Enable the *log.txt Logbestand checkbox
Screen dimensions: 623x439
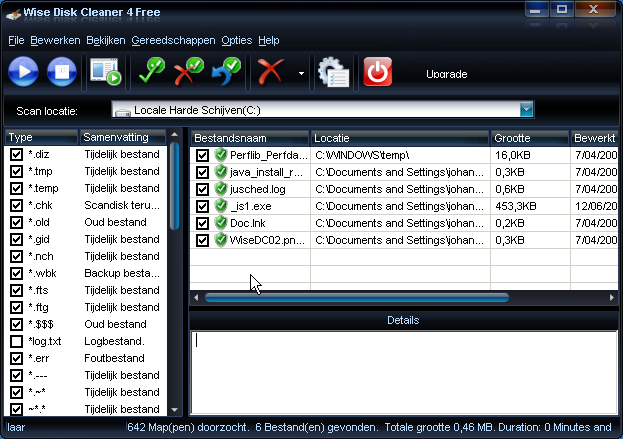(16, 341)
